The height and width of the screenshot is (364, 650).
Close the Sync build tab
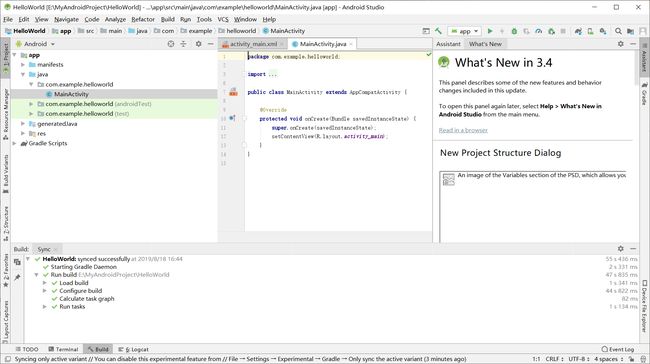(56, 249)
